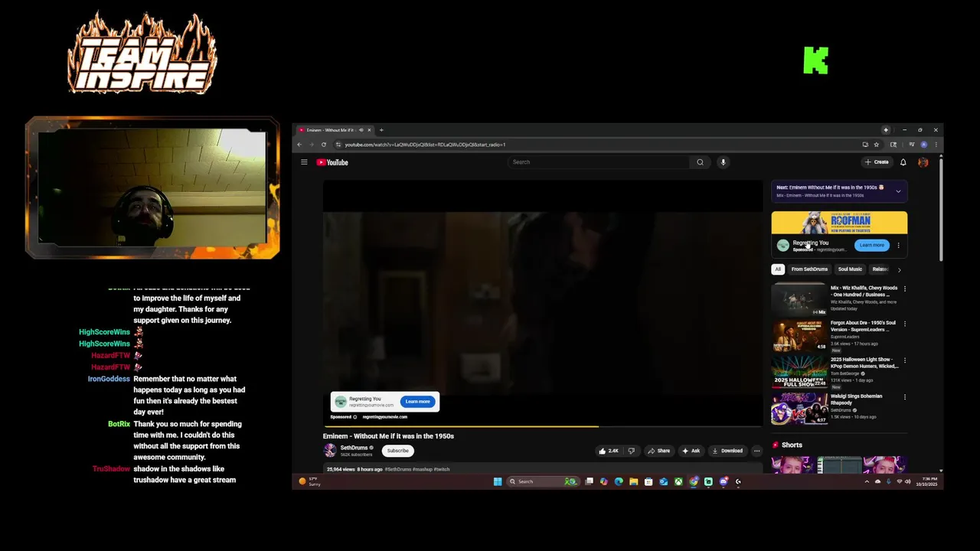Open options for Forgot About Dre video

pyautogui.click(x=905, y=324)
